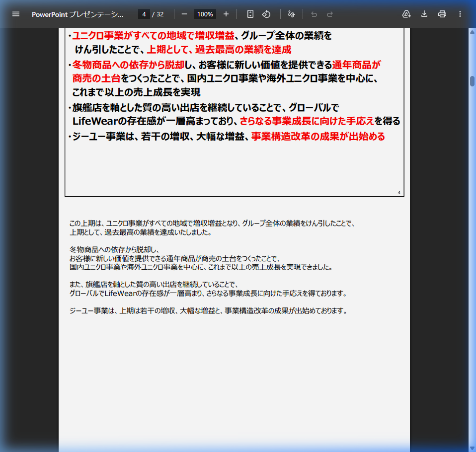The width and height of the screenshot is (476, 452).
Task: Click the vertical scrollbar thumb
Action: pos(472,81)
